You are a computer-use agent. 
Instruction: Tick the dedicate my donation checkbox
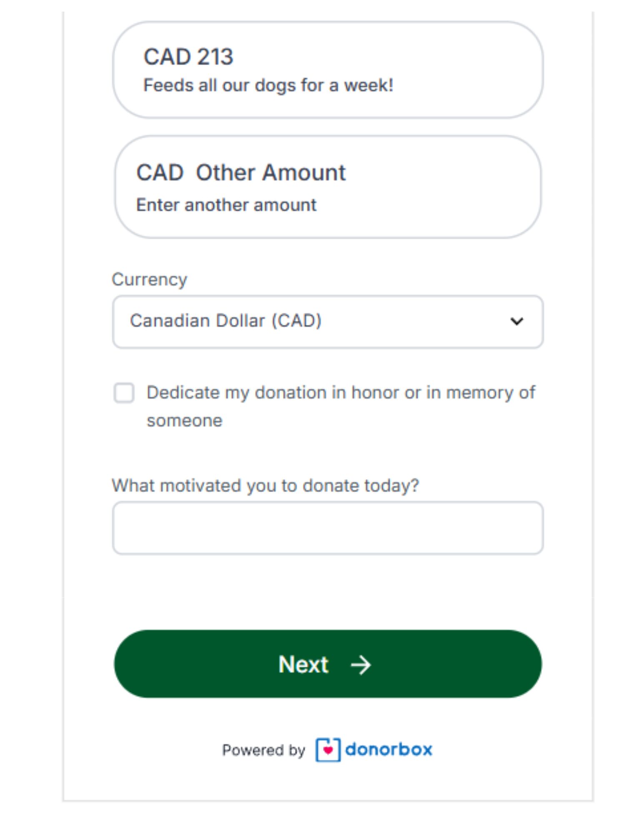124,393
